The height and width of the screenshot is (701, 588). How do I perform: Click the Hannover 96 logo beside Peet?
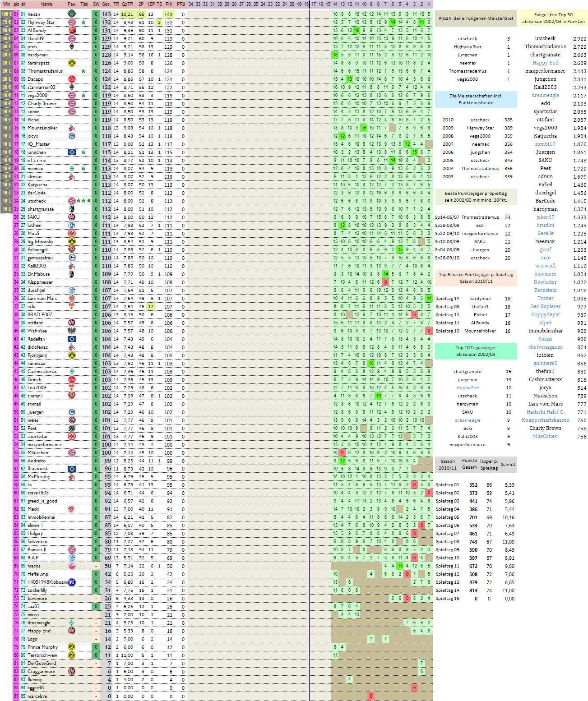(x=71, y=429)
